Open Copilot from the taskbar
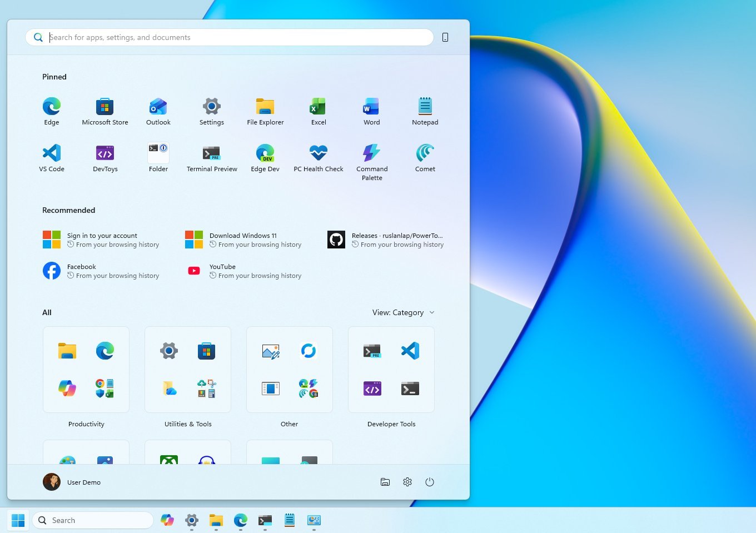The image size is (756, 533). click(x=167, y=520)
